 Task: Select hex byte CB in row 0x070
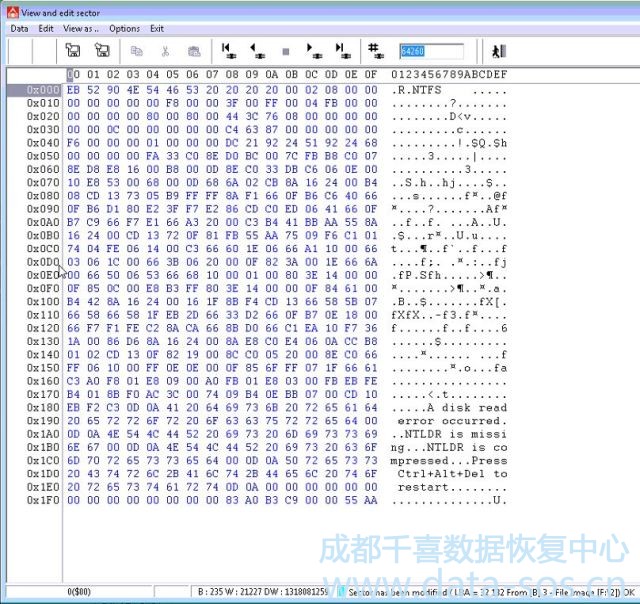tap(272, 182)
